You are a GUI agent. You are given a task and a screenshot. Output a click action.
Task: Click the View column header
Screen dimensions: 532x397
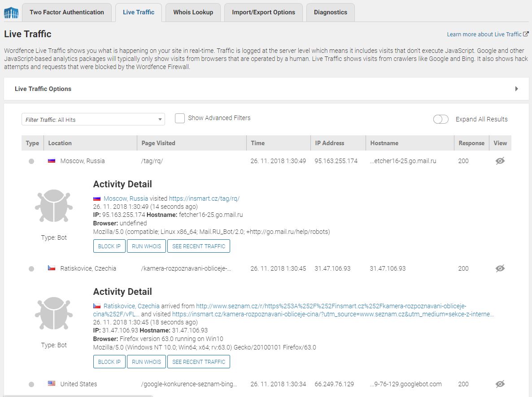tap(500, 143)
